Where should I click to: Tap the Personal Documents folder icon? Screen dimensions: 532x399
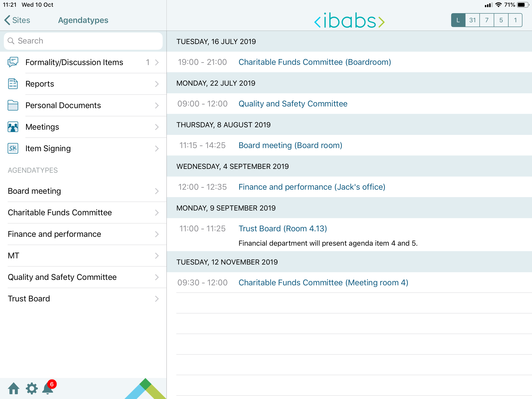[13, 105]
